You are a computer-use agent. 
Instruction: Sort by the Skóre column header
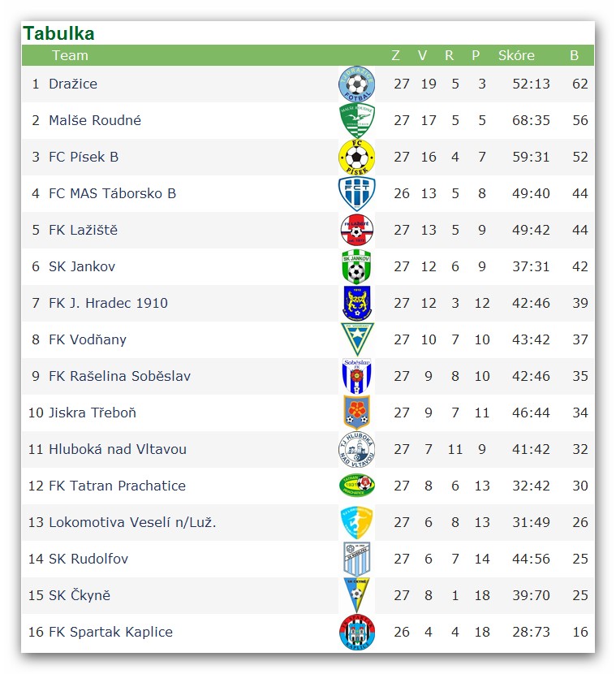click(x=516, y=55)
